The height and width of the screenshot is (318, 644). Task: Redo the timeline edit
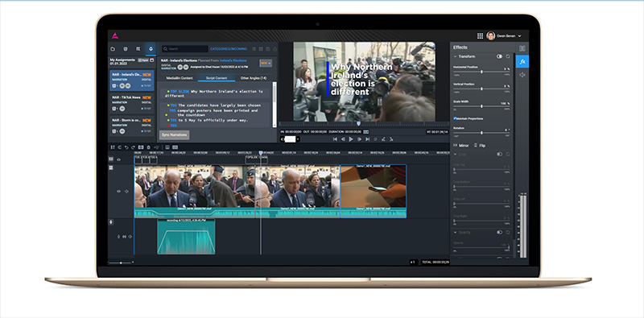point(133,147)
